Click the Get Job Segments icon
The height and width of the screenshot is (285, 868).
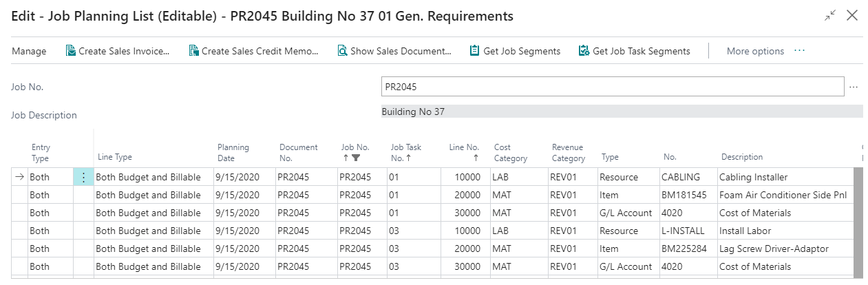pos(474,51)
